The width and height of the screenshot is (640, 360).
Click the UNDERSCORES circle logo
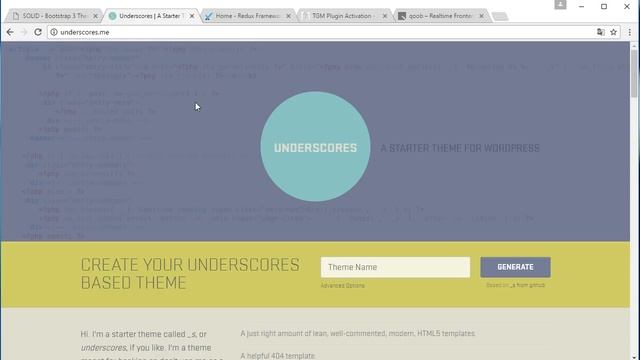point(316,147)
